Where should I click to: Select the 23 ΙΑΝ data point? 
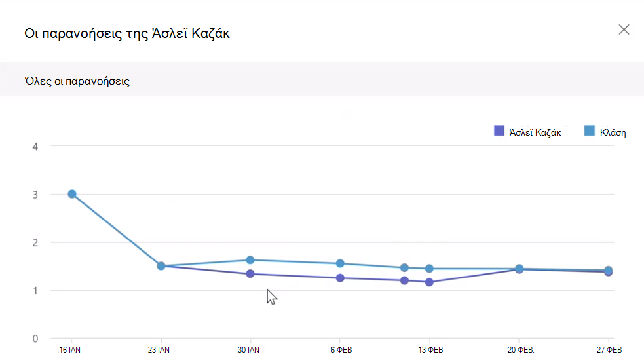[x=161, y=266]
